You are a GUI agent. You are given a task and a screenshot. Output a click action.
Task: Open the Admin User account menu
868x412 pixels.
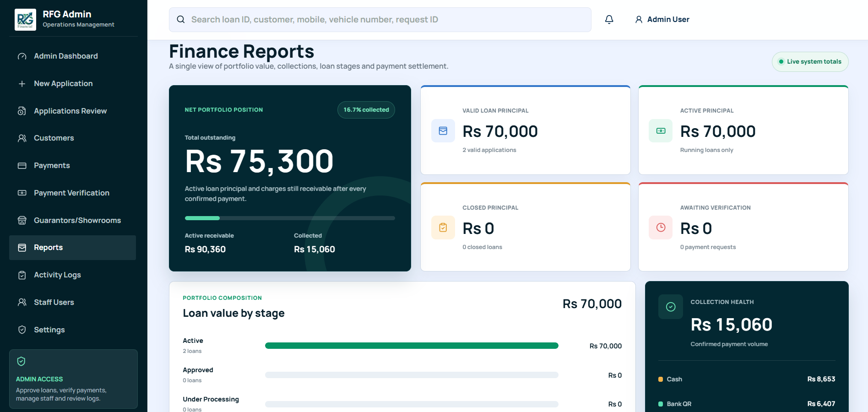tap(662, 20)
